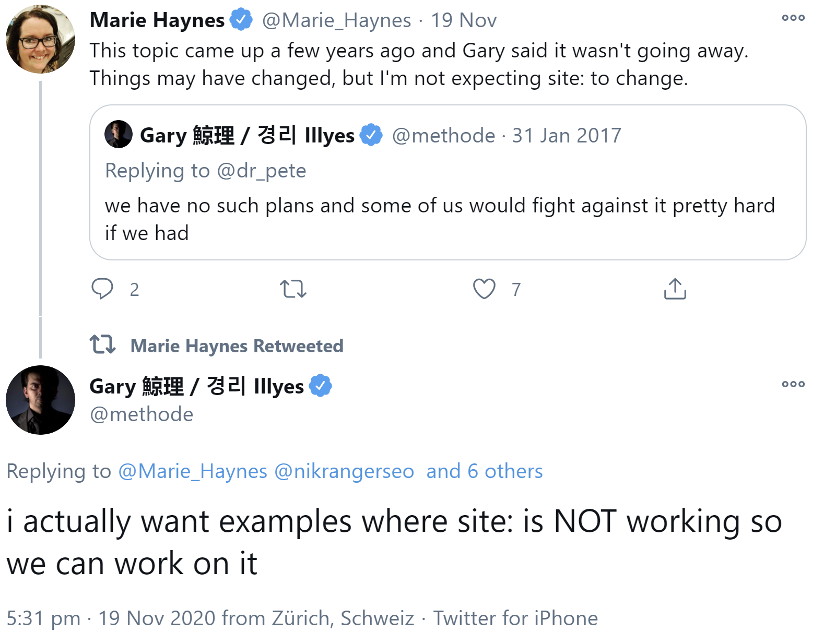824x644 pixels.
Task: Like Marie Haynes' tweet with the heart
Action: pos(484,289)
